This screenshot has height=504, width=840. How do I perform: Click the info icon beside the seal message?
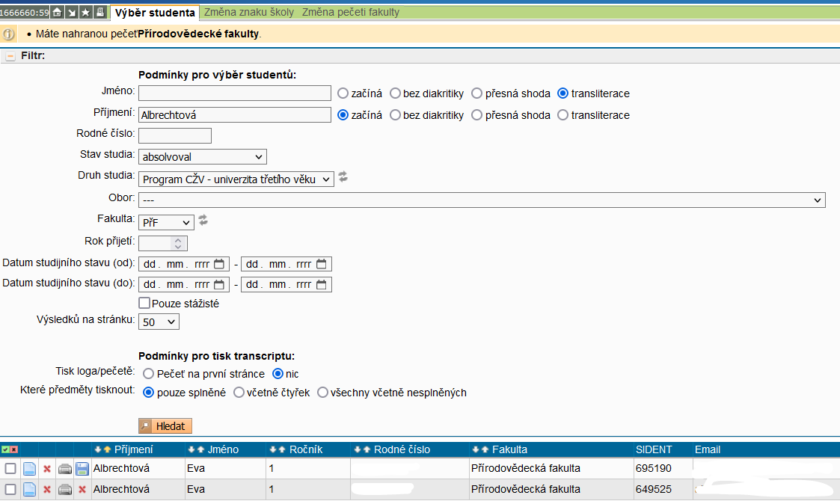point(8,34)
